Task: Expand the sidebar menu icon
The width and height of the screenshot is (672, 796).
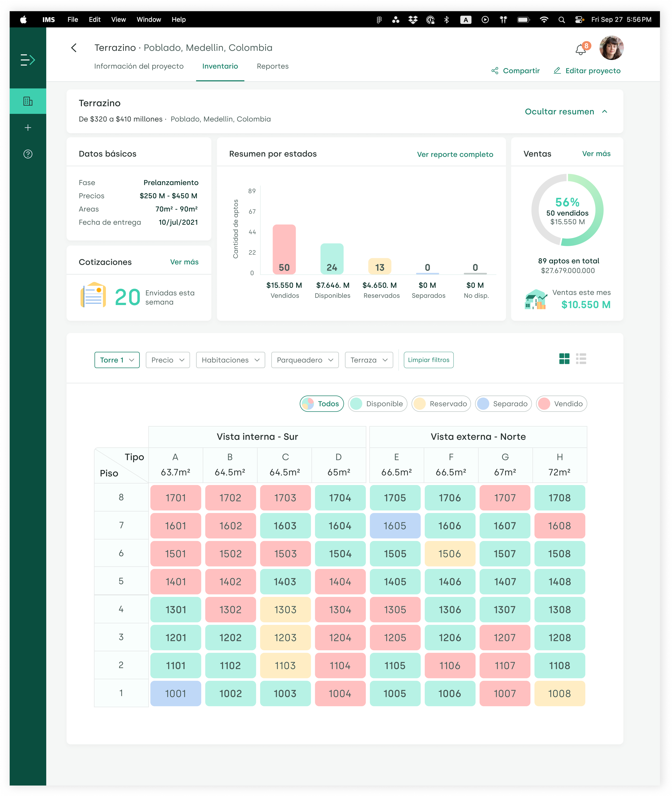Action: click(x=27, y=60)
